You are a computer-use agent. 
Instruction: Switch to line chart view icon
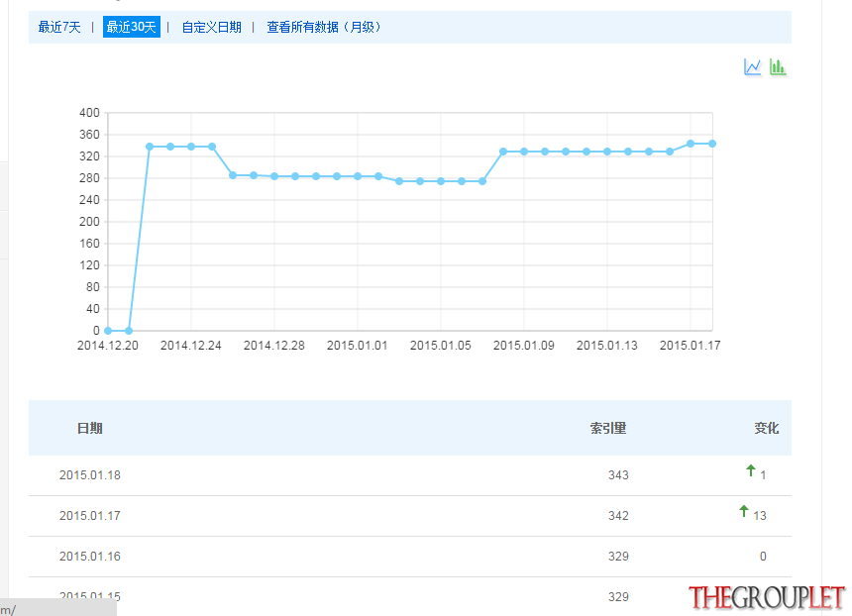pos(753,67)
